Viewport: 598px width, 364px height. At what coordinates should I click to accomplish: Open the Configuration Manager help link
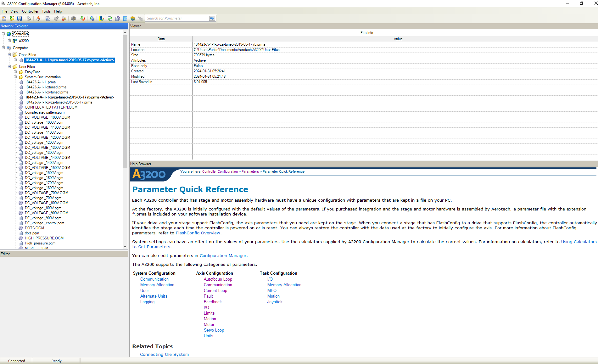pos(223,256)
